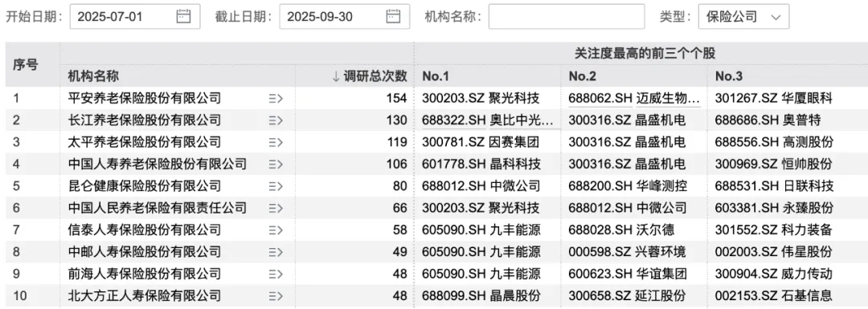Click the No.3 column header

pos(728,76)
